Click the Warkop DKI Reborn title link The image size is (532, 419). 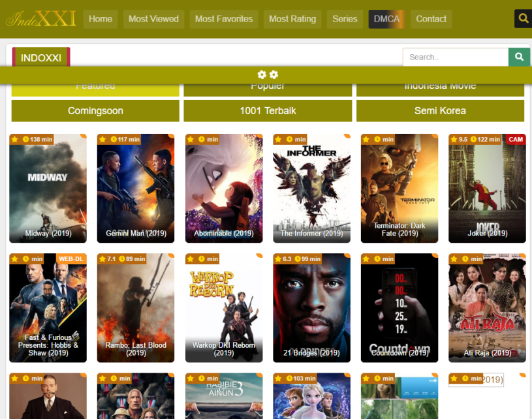click(224, 349)
